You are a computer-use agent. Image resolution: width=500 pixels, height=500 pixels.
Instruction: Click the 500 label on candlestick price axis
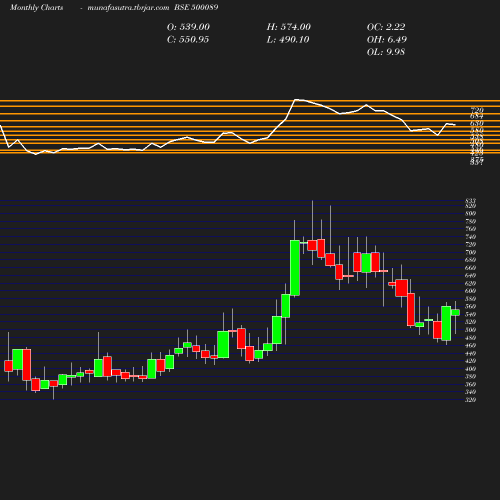470,330
